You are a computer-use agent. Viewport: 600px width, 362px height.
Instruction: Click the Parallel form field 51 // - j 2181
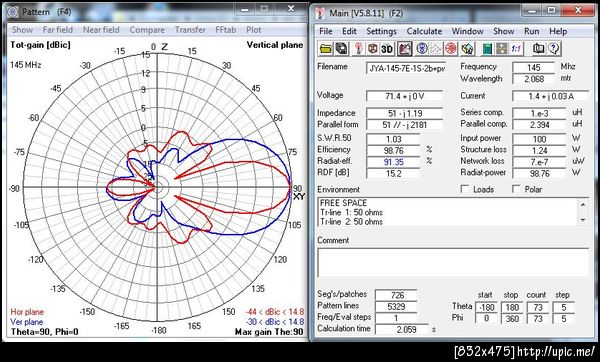(404, 125)
